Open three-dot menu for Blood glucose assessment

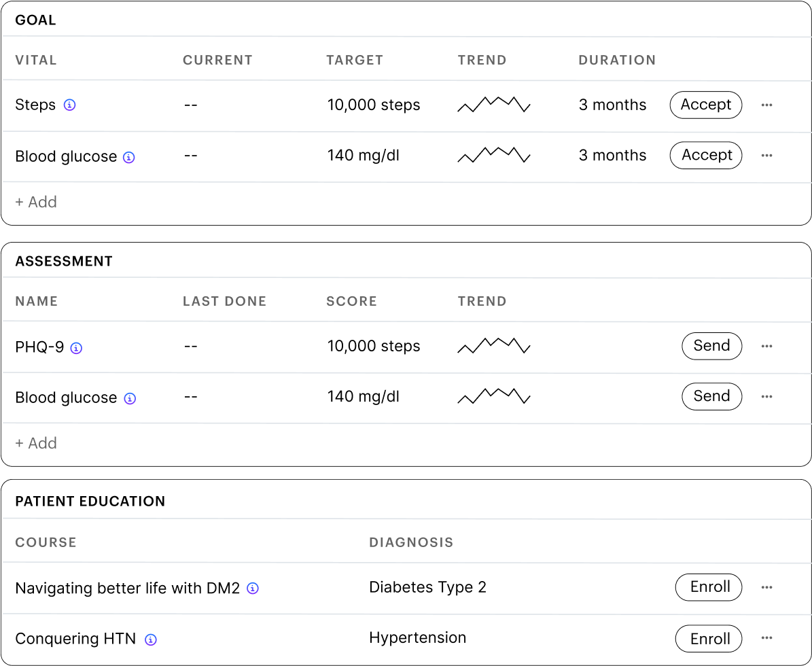[x=767, y=397]
